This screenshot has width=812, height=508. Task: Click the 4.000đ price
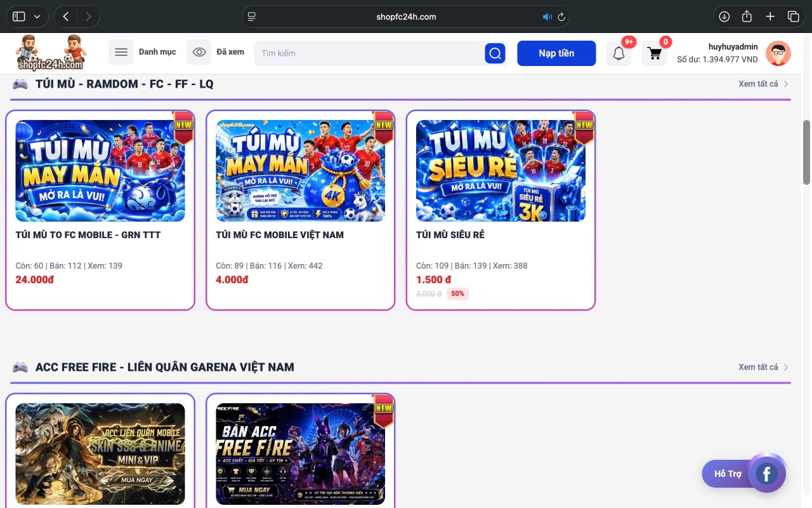(232, 279)
